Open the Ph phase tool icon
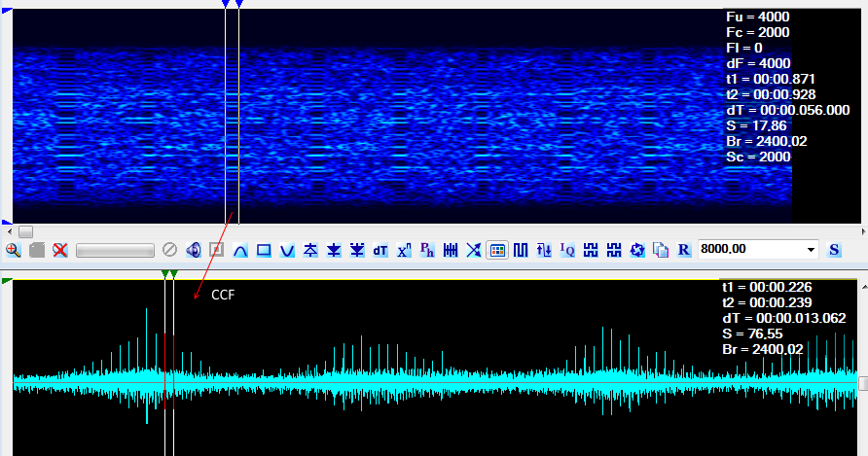Image resolution: width=868 pixels, height=456 pixels. (x=427, y=250)
